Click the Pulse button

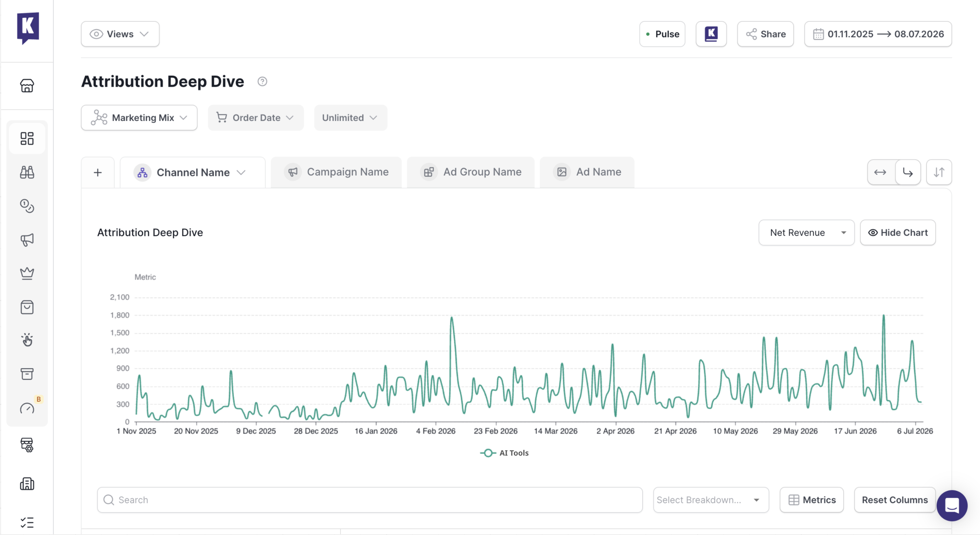pos(662,34)
